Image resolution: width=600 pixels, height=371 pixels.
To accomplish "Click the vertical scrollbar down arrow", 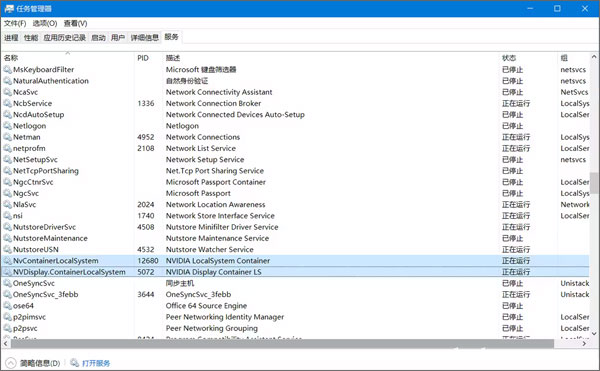I will pyautogui.click(x=594, y=334).
